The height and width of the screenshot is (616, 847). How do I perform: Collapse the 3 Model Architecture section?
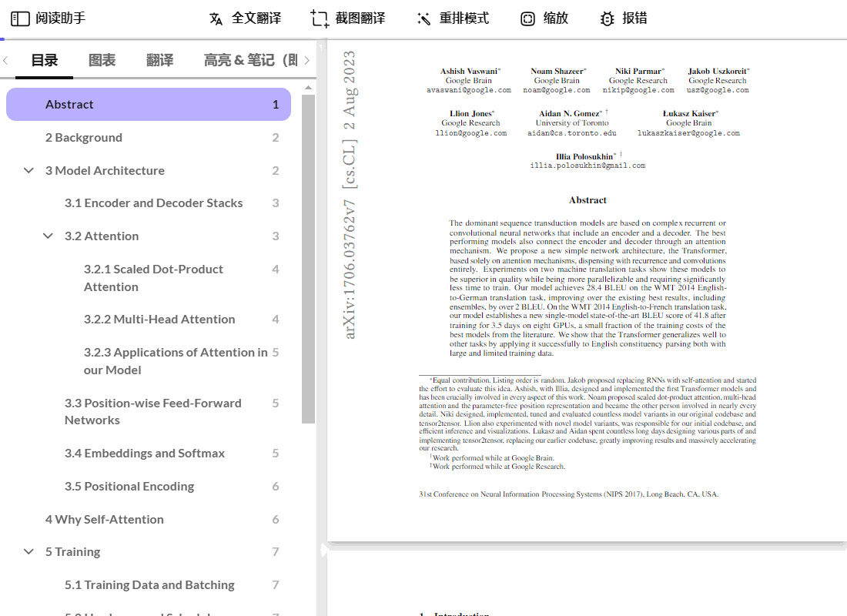29,170
